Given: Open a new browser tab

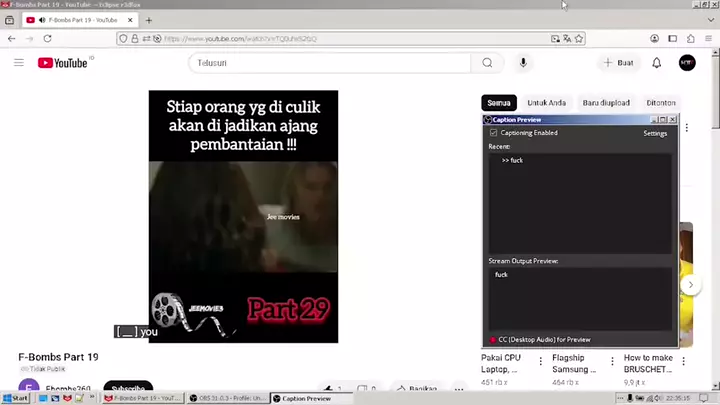Looking at the screenshot, I should point(149,20).
